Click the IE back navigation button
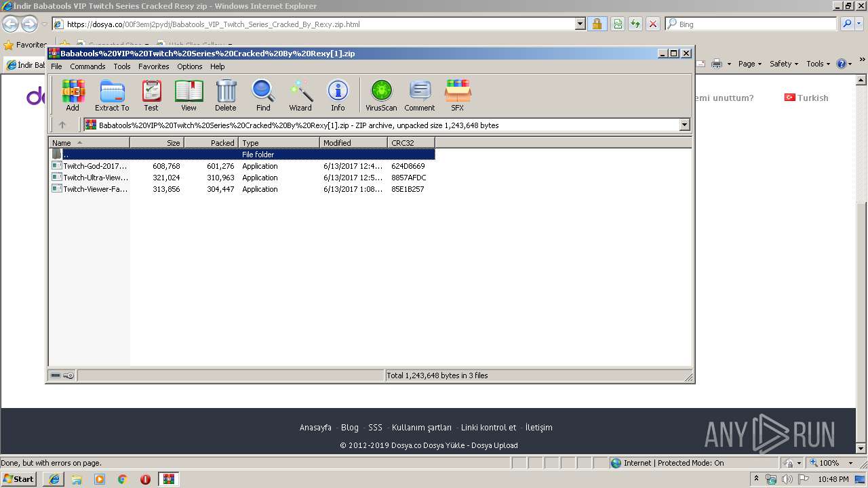The image size is (868, 488). point(11,24)
